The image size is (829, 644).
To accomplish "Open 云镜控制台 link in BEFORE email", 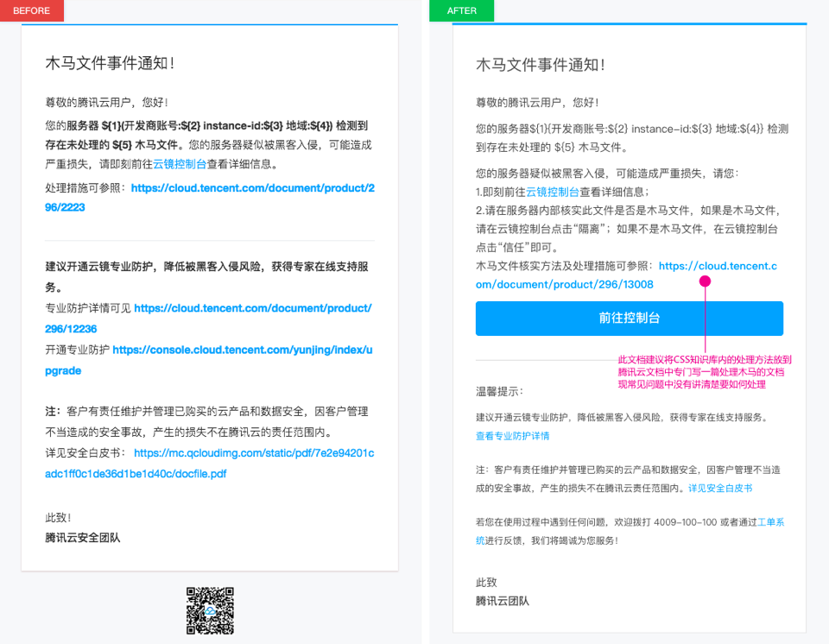I will 180,164.
